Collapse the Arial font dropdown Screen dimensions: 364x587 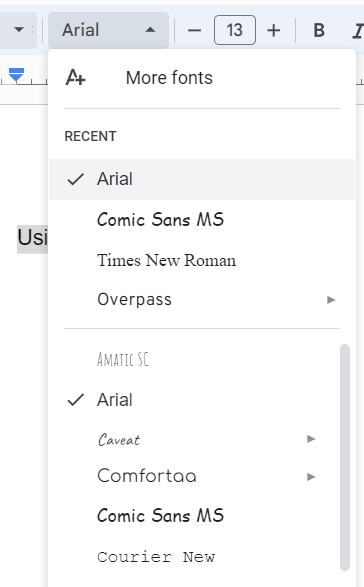[108, 30]
